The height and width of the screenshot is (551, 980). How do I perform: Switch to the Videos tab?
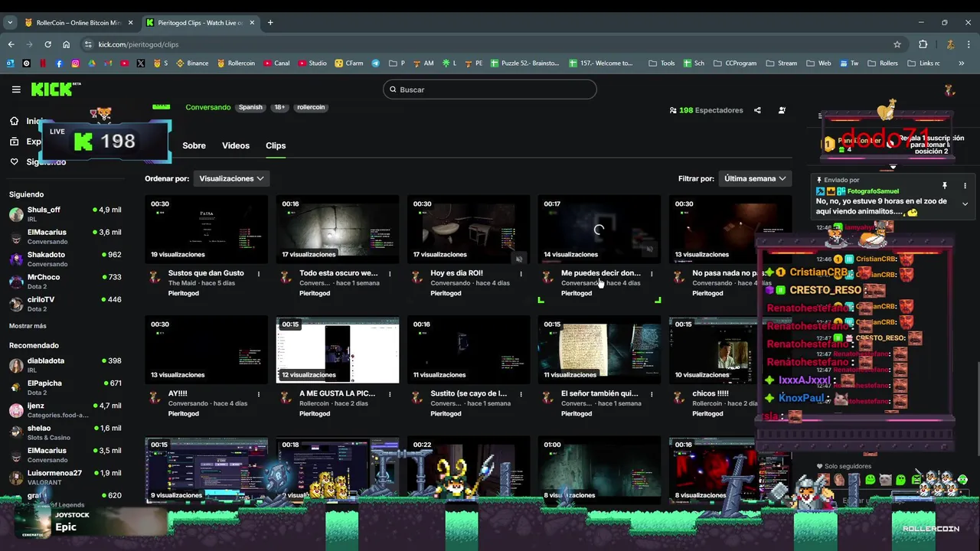236,145
